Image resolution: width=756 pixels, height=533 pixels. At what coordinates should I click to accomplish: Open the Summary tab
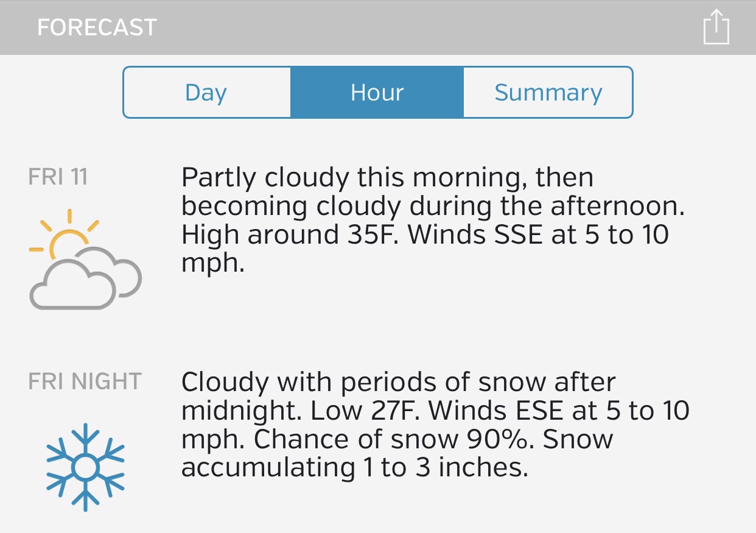(x=548, y=93)
